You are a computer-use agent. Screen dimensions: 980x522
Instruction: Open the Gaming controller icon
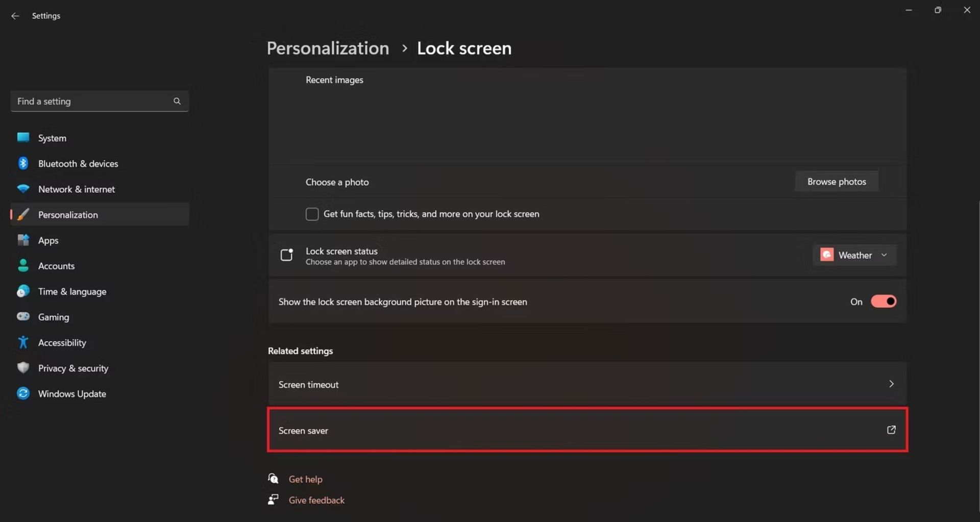[x=23, y=316]
